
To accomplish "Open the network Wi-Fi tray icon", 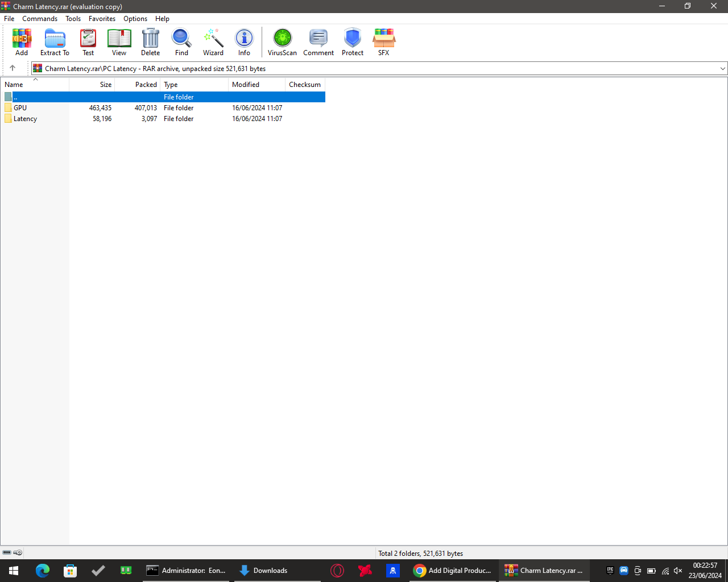I will click(665, 571).
